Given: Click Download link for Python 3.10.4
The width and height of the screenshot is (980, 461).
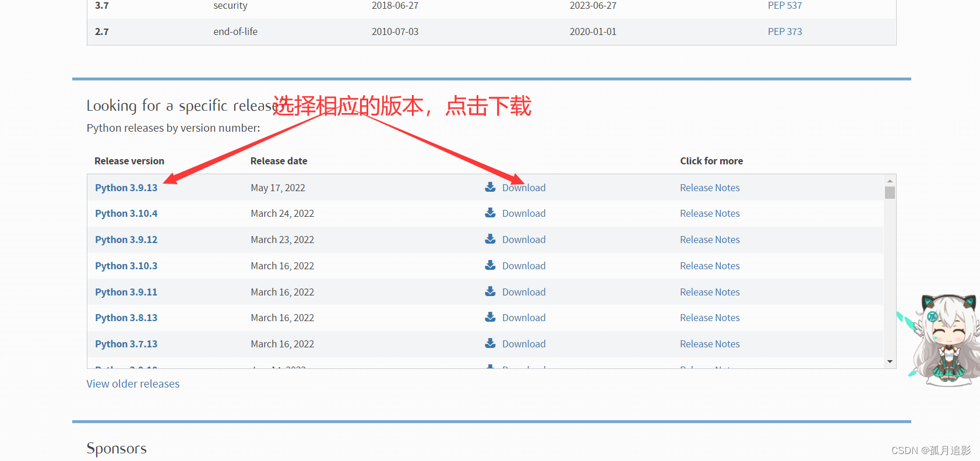Looking at the screenshot, I should [x=524, y=213].
